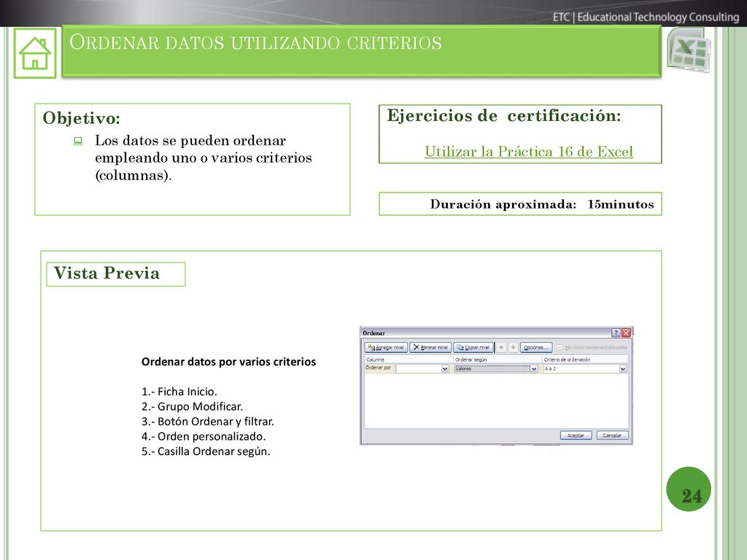
Task: Click the slide number 24 circle
Action: coord(689,489)
